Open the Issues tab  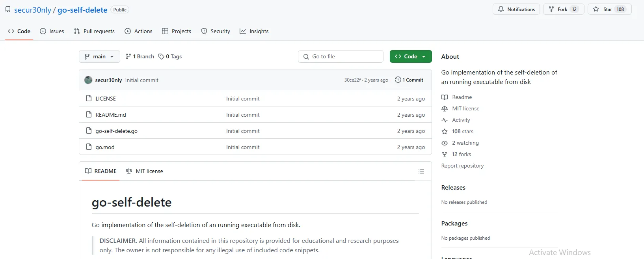[52, 31]
